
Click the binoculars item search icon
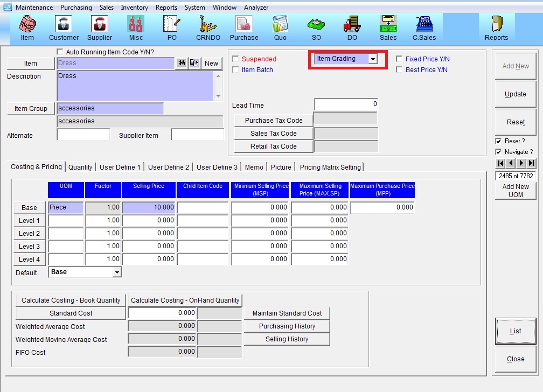pos(182,63)
